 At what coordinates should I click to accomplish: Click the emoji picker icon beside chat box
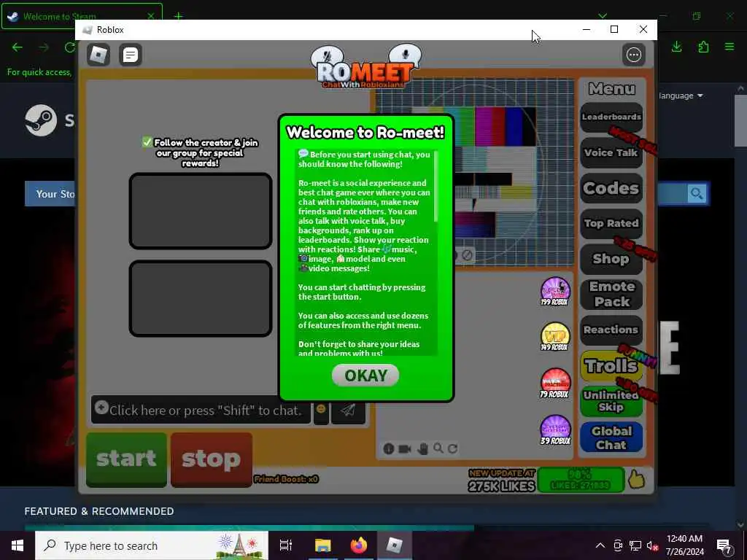[321, 410]
